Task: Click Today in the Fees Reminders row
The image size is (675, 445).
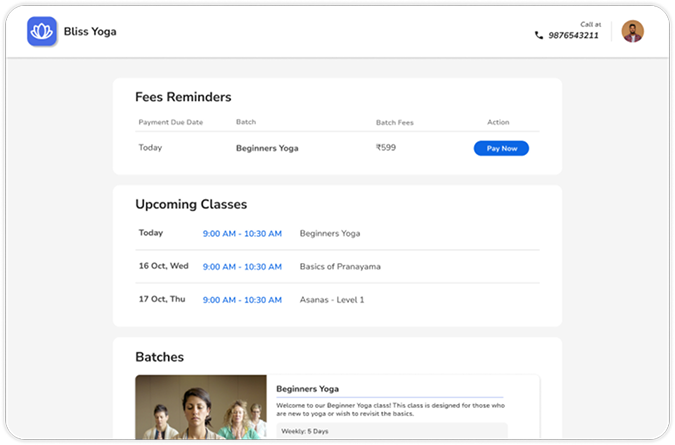Action: tap(150, 148)
